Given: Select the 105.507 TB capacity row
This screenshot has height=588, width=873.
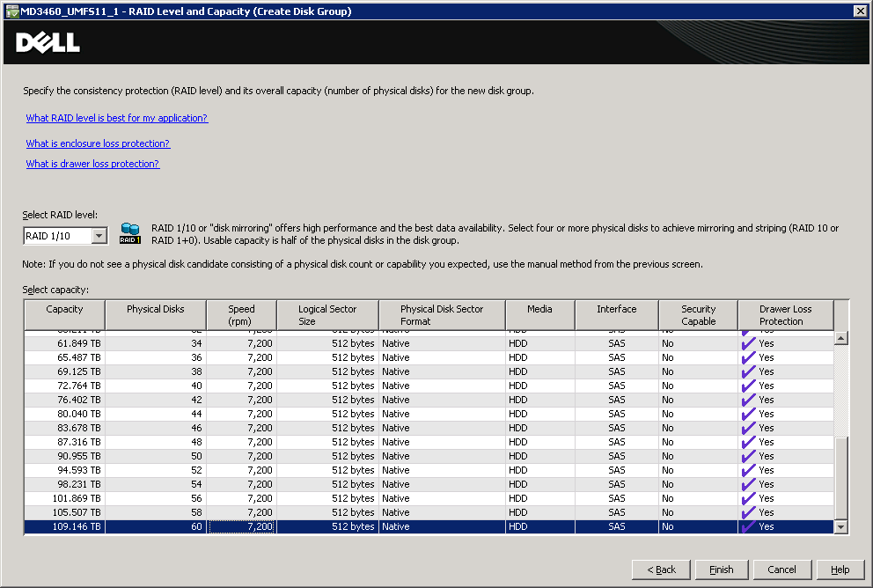Looking at the screenshot, I should 429,513.
